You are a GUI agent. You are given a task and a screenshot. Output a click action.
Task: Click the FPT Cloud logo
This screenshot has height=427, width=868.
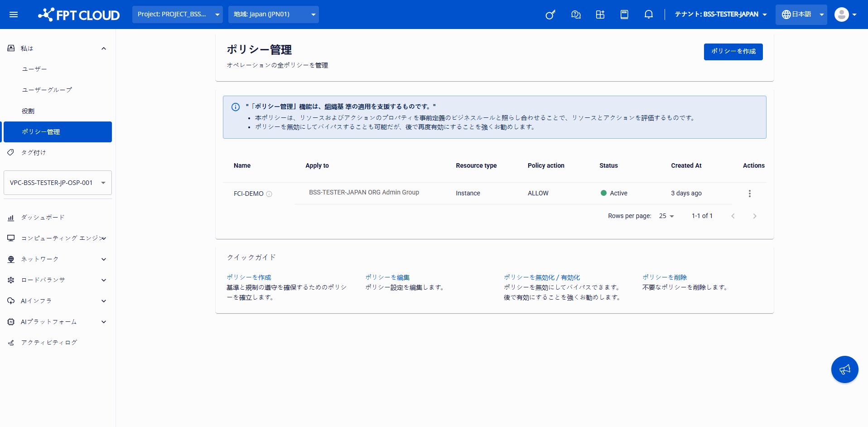pyautogui.click(x=79, y=15)
